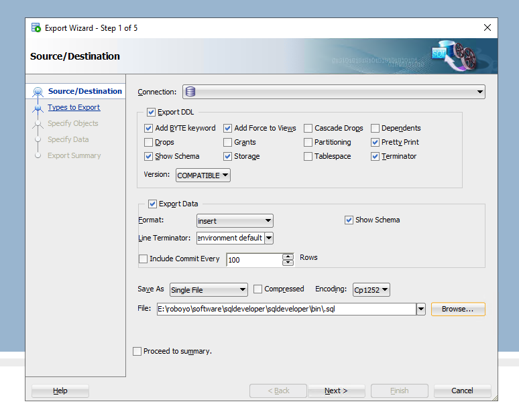This screenshot has width=519, height=420.
Task: Cancel the Export Wizard
Action: [463, 391]
